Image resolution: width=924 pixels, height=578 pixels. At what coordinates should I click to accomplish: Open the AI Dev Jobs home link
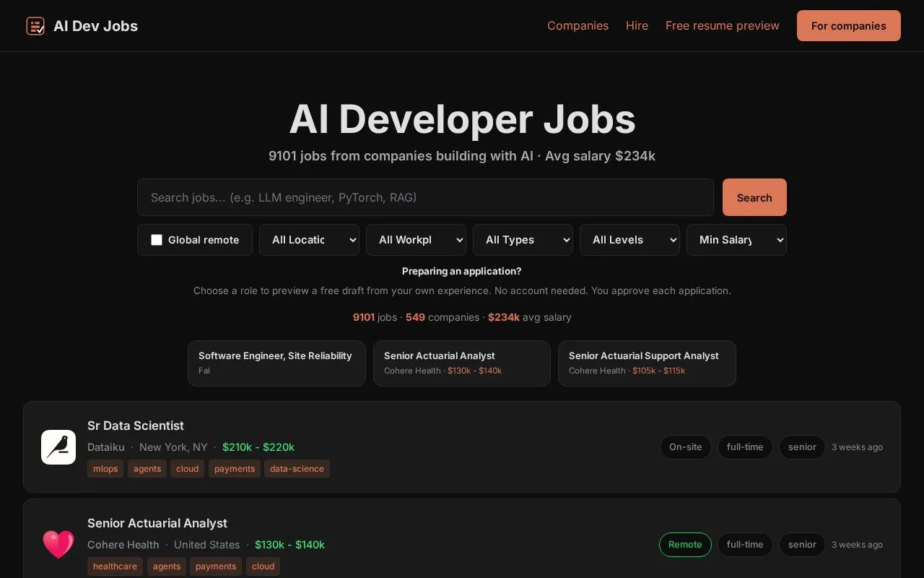tap(82, 26)
